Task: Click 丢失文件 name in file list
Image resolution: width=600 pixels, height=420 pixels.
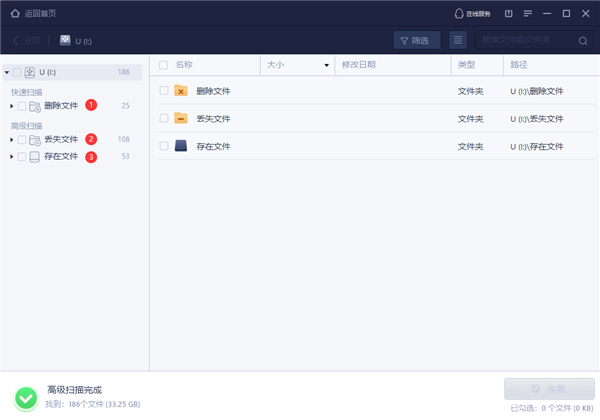Action: click(214, 119)
